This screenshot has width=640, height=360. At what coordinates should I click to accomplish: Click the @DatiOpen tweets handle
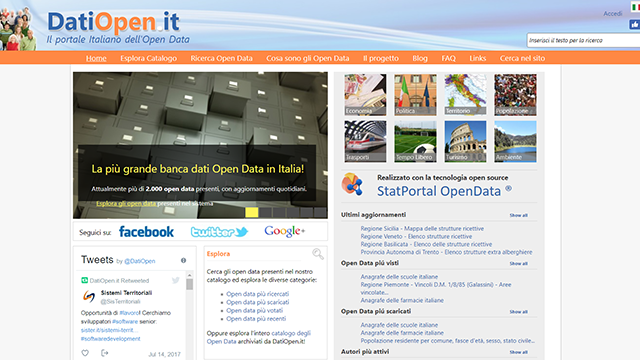tap(140, 261)
